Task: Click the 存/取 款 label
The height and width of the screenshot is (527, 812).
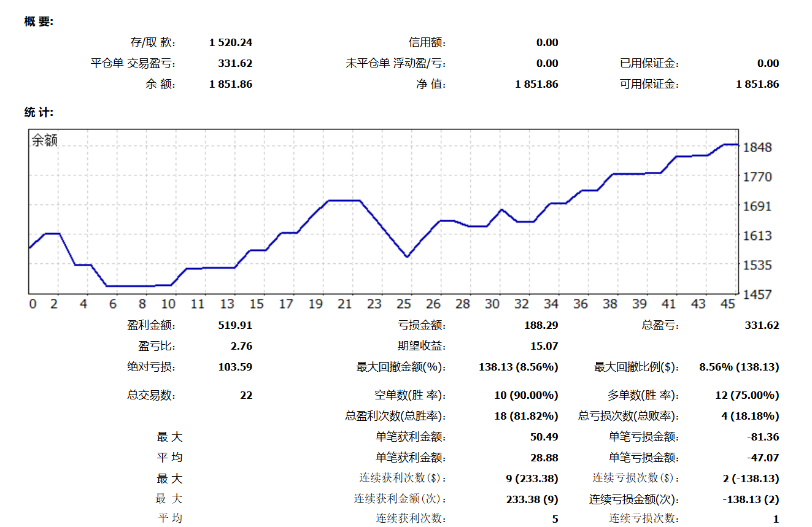Action: pyautogui.click(x=153, y=42)
